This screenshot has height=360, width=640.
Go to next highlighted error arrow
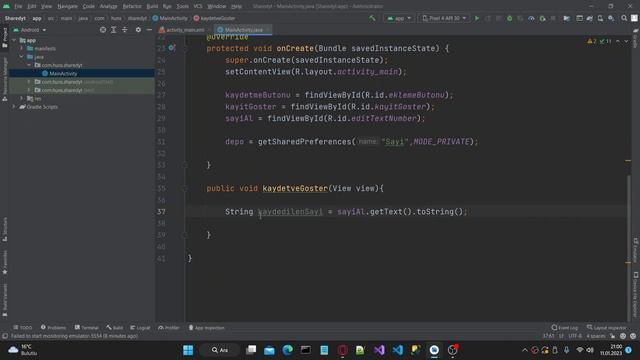click(x=626, y=41)
